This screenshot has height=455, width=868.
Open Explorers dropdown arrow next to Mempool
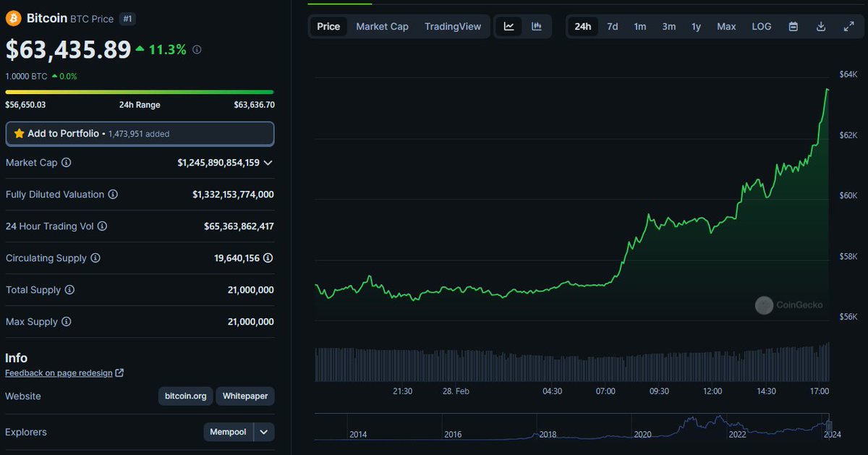pyautogui.click(x=264, y=433)
